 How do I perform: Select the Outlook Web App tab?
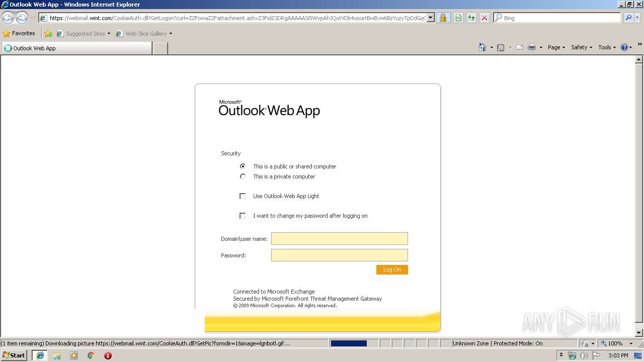[x=76, y=48]
